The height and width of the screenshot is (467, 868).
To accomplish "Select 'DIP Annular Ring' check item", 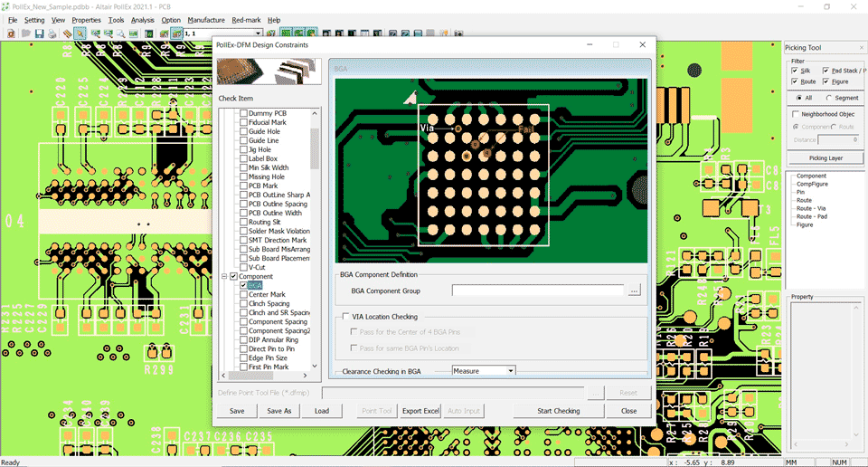I will tap(273, 339).
